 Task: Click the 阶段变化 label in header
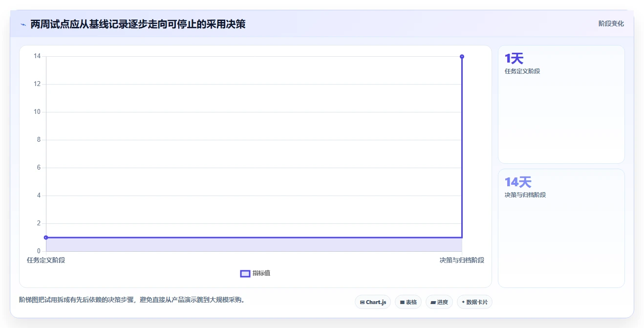click(x=611, y=23)
